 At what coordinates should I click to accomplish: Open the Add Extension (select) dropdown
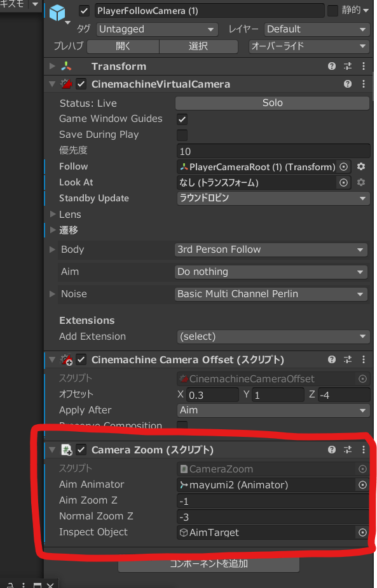coord(273,337)
